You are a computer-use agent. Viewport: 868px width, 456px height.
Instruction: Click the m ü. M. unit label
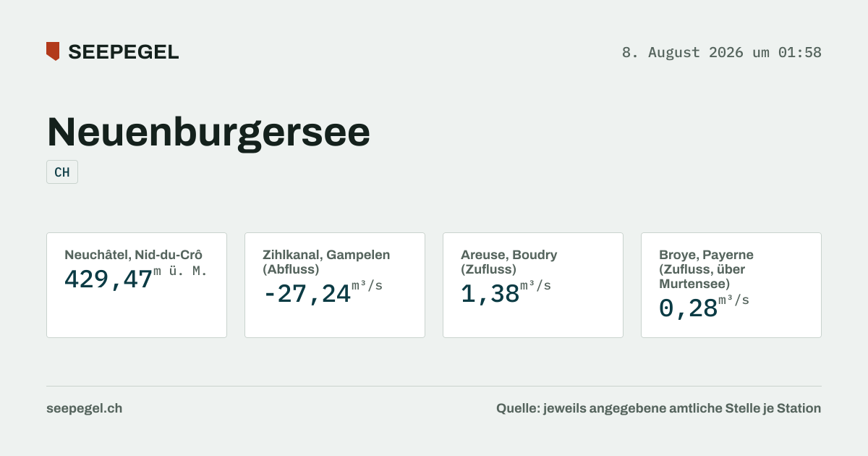(x=180, y=271)
